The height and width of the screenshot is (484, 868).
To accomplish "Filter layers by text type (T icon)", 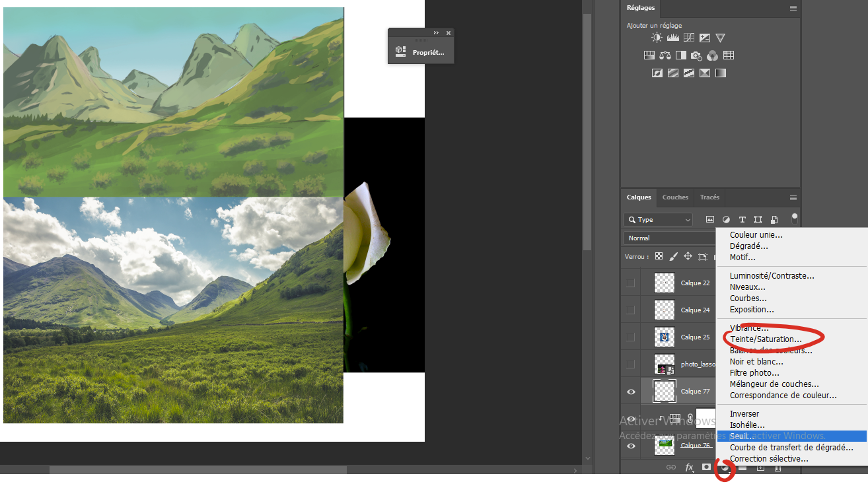I will [742, 219].
